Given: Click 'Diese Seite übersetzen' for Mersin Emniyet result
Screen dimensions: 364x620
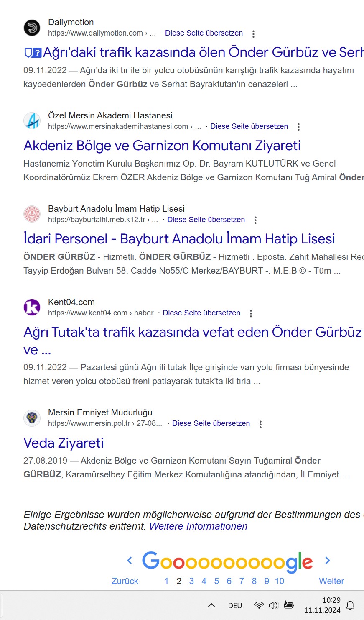Looking at the screenshot, I should point(211,423).
